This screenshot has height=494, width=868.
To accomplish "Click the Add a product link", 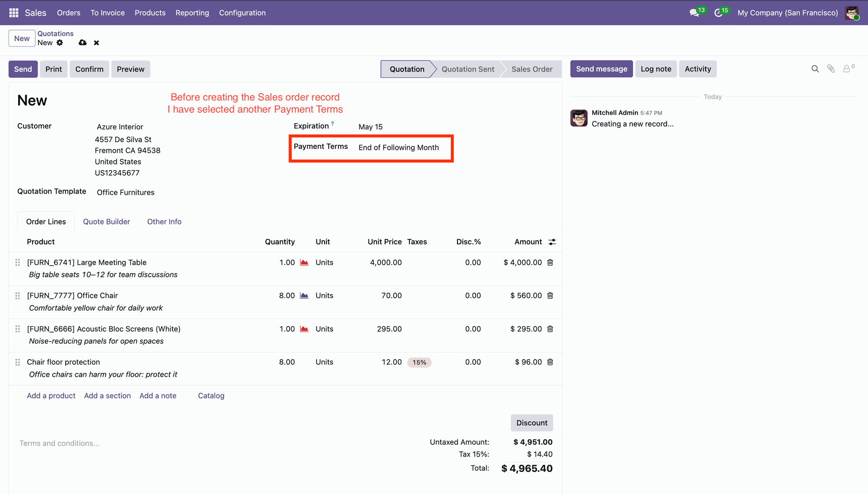I will [x=51, y=396].
